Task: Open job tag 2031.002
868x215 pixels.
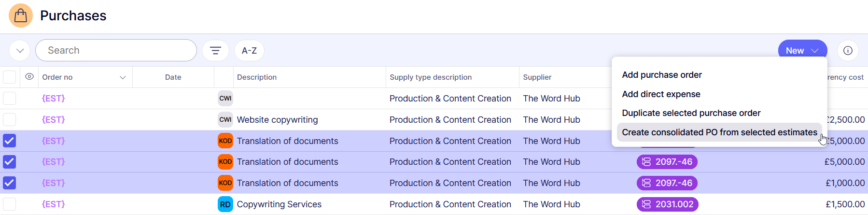Action: pos(667,204)
